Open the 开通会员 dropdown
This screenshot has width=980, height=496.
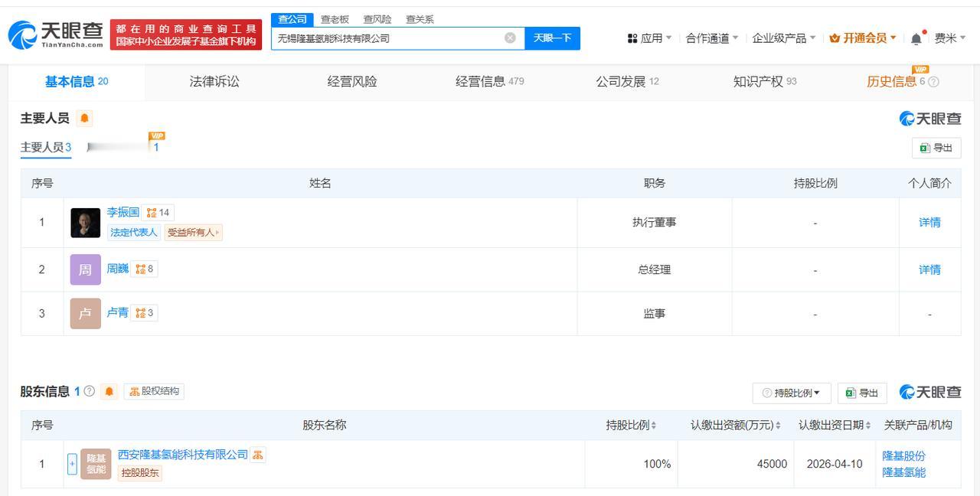[863, 38]
